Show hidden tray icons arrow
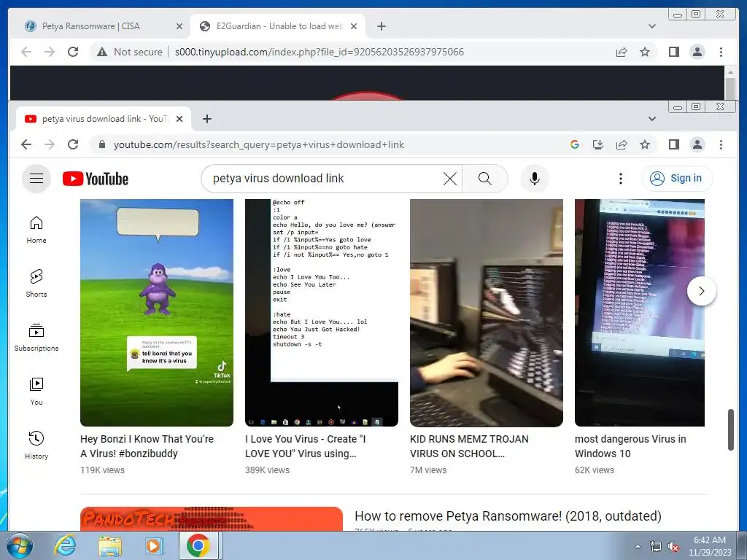The image size is (747, 560). 638,546
